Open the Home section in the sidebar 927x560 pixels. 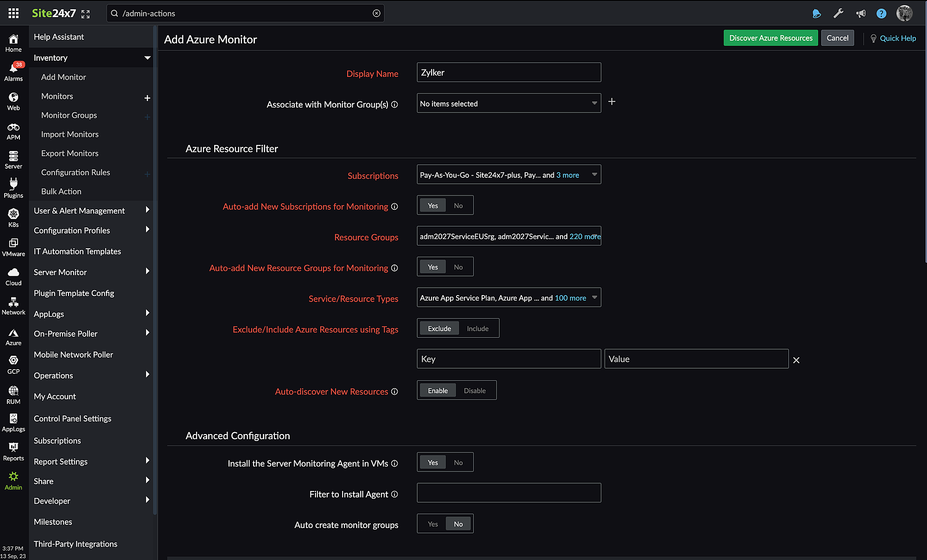point(13,43)
